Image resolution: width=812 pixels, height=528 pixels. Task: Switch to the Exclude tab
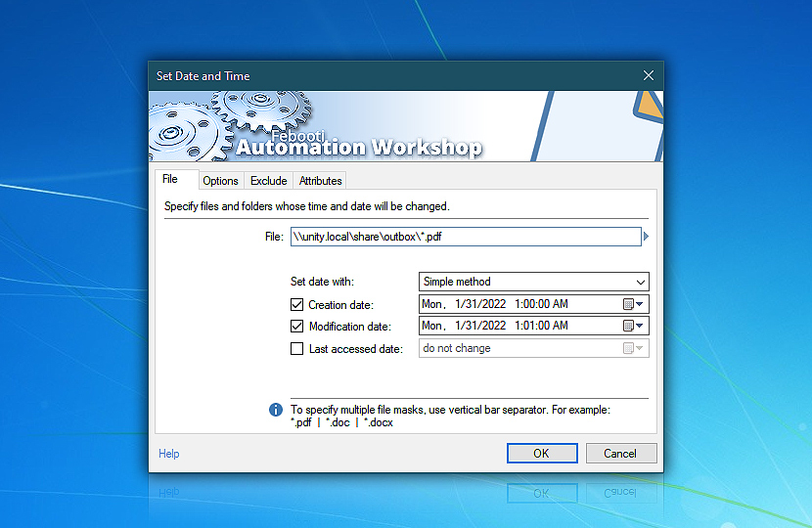268,181
